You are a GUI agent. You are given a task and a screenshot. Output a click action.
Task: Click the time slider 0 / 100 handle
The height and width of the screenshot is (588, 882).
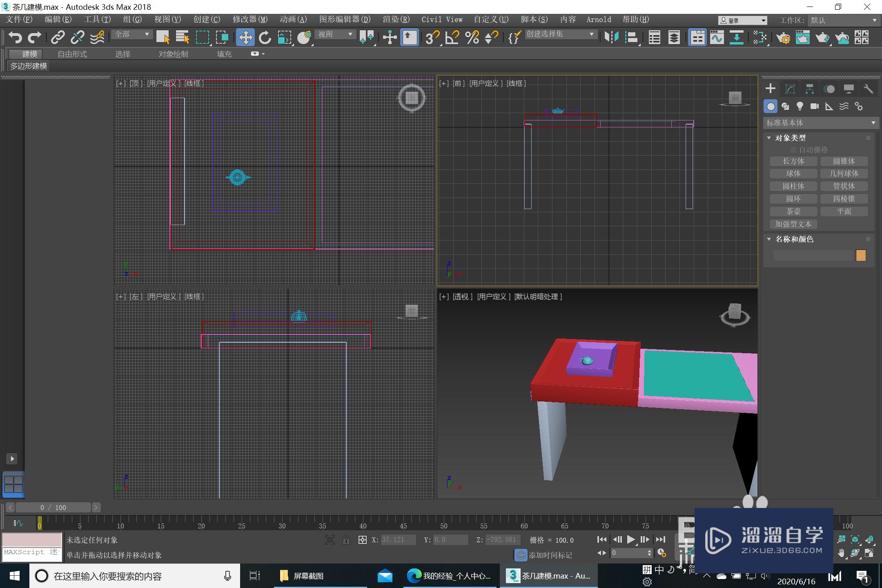(53, 508)
